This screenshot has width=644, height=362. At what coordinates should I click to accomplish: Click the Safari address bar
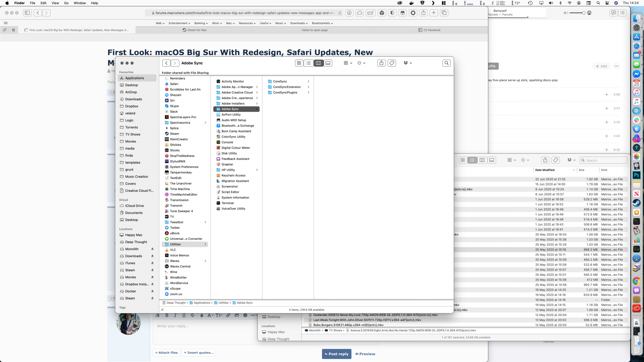coord(245,13)
